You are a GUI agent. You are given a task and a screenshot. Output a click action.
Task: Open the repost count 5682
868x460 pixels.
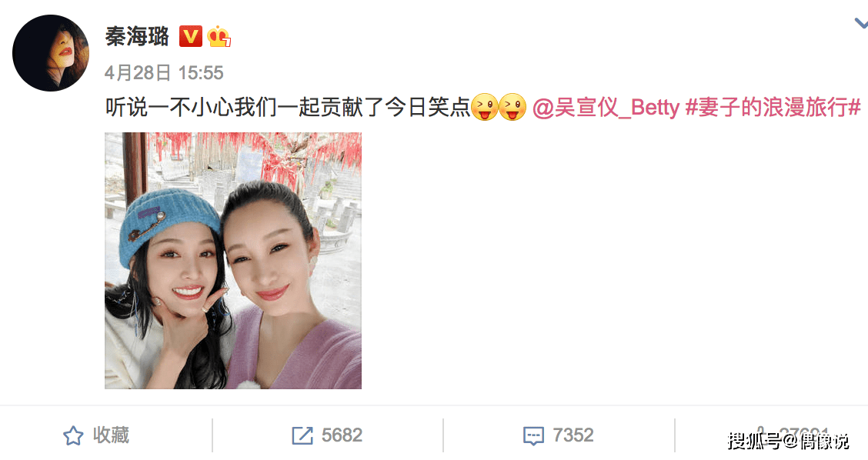tap(342, 435)
